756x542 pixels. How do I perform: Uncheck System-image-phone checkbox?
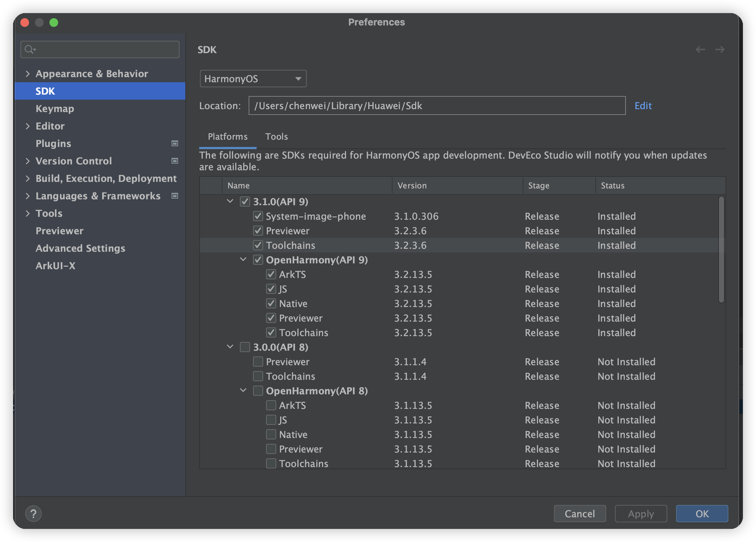tap(258, 216)
